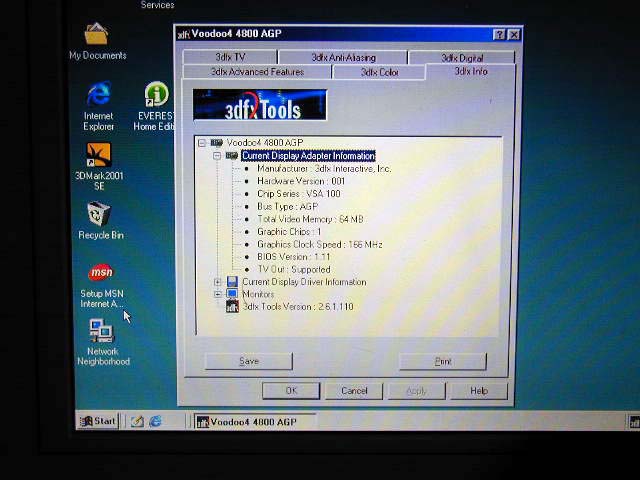Open the Windows Start menu
The width and height of the screenshot is (640, 480).
[98, 421]
